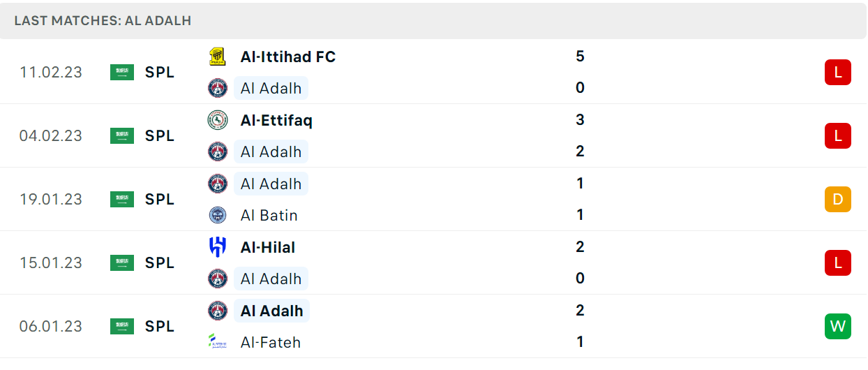The width and height of the screenshot is (868, 370).
Task: Click the Last Matches: Al Adalh header
Action: (103, 21)
